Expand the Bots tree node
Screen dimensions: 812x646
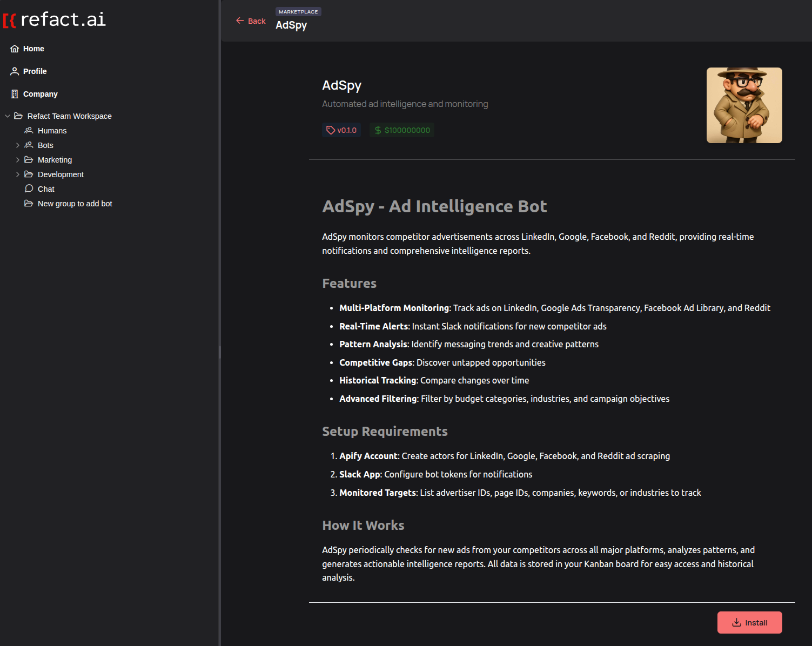[x=17, y=145]
